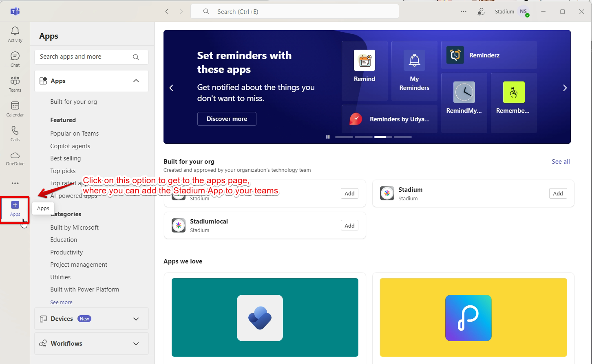
Task: Focus the Search (Ctrl+E) box
Action: [x=295, y=11]
